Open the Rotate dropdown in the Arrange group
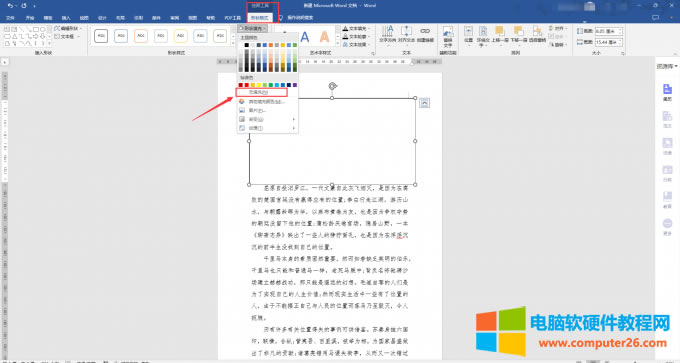The image size is (680, 363). click(558, 45)
